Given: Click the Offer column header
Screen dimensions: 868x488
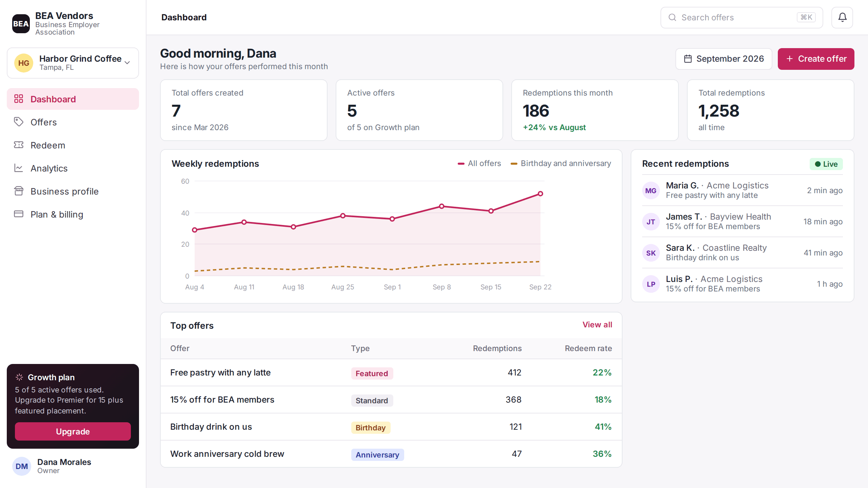Looking at the screenshot, I should click(x=180, y=348).
